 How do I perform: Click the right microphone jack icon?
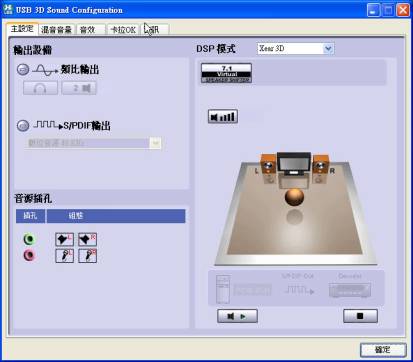[x=87, y=256]
